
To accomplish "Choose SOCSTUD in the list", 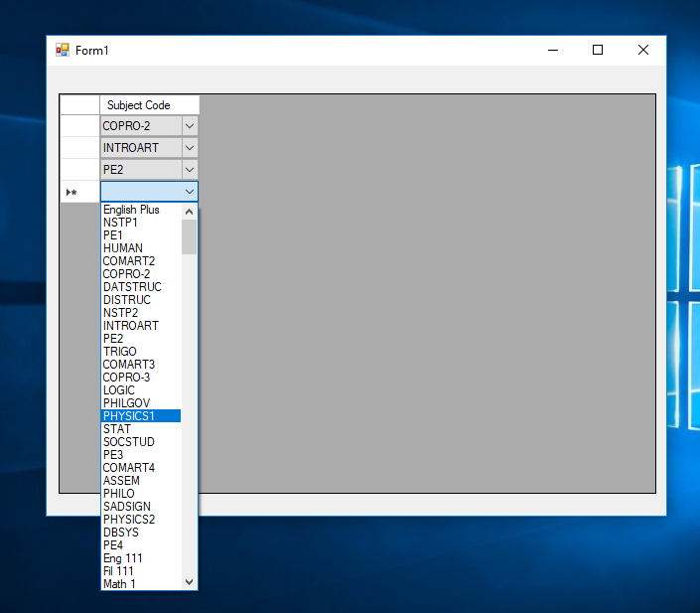I will tap(141, 442).
